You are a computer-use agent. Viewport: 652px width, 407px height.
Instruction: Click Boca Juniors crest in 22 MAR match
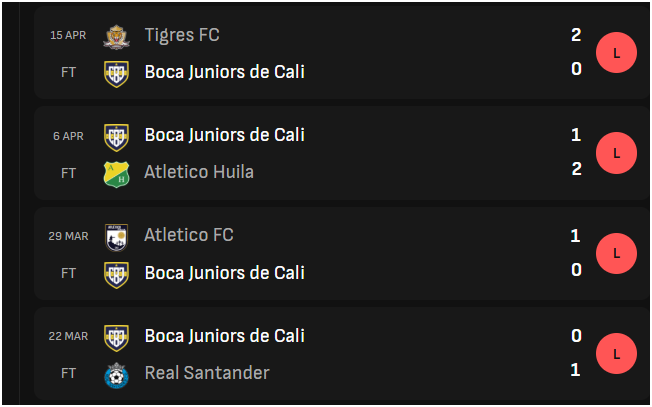116,338
